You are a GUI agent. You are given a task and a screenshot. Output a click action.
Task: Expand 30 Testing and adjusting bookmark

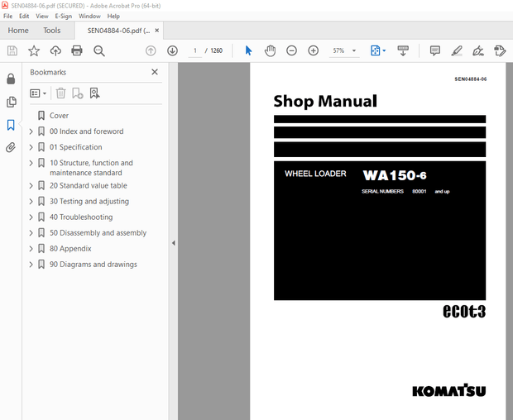click(x=31, y=202)
